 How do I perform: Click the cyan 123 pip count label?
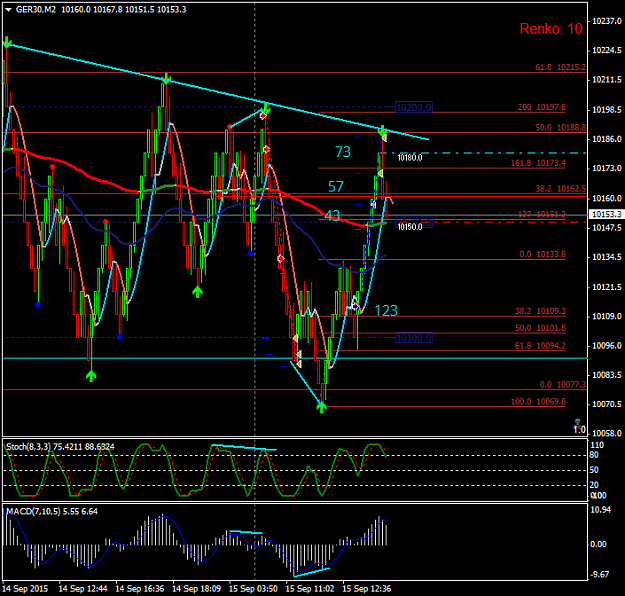click(386, 311)
